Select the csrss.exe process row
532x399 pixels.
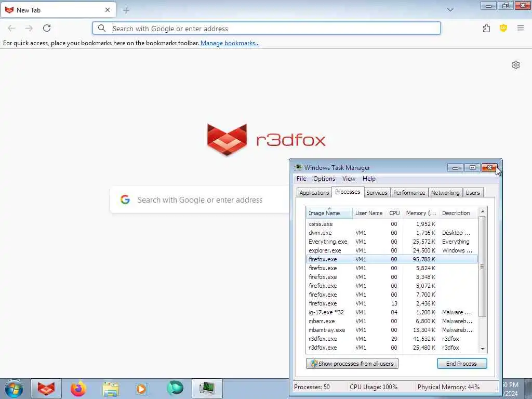pos(392,224)
